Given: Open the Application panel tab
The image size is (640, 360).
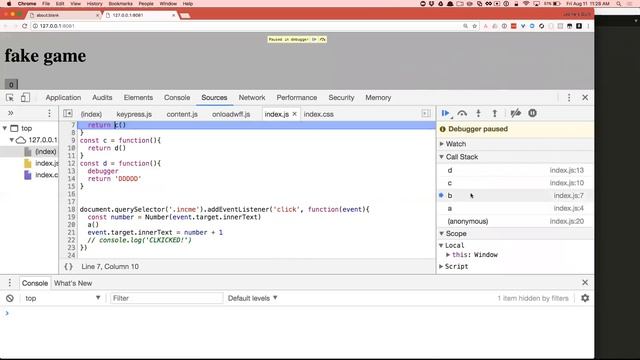Looking at the screenshot, I should tap(63, 98).
